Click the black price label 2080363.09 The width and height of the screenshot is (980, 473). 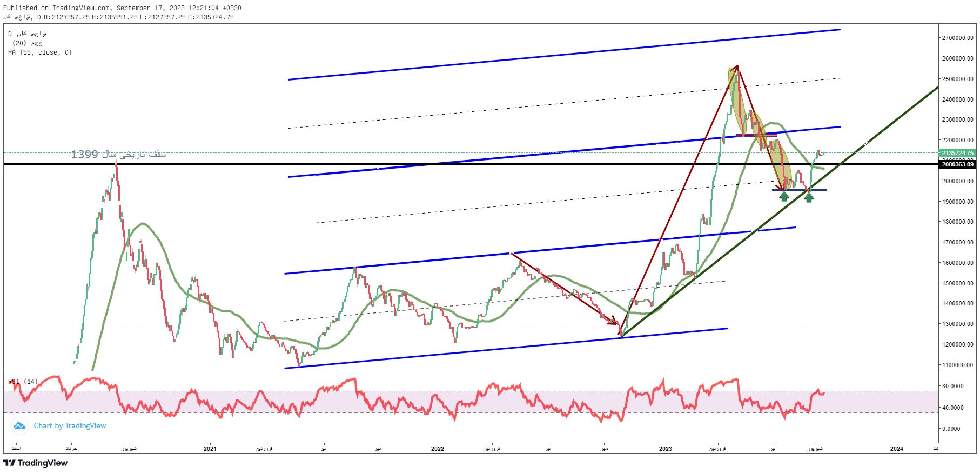coord(957,164)
